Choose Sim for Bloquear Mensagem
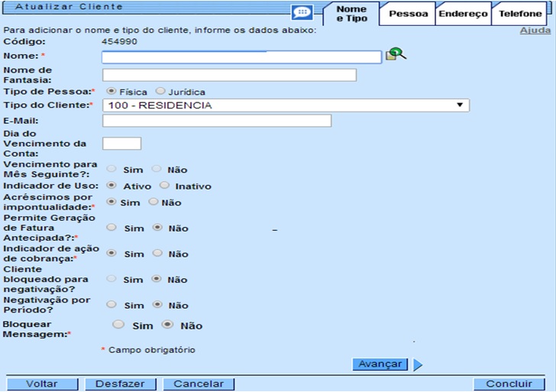This screenshot has height=392, width=556. (x=118, y=325)
